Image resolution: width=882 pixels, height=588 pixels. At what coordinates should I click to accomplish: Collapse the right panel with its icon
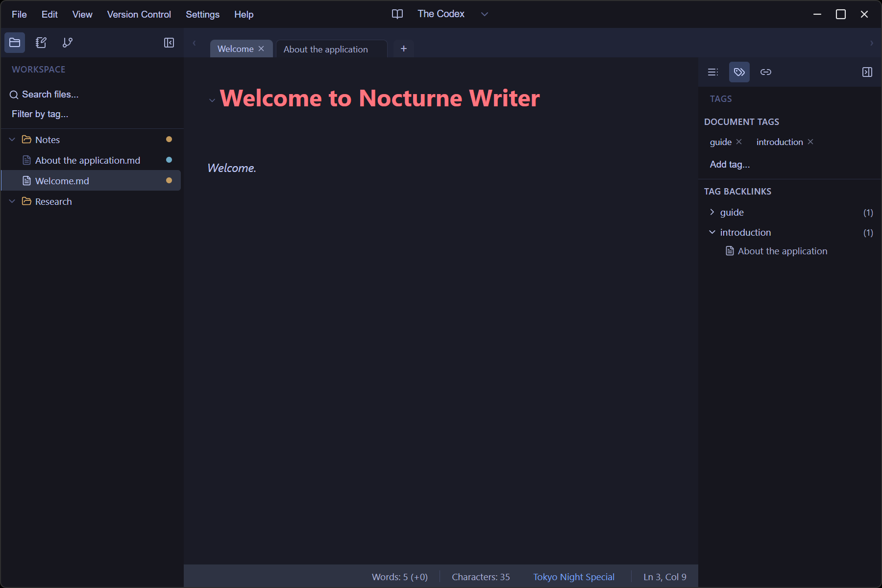[x=867, y=72]
